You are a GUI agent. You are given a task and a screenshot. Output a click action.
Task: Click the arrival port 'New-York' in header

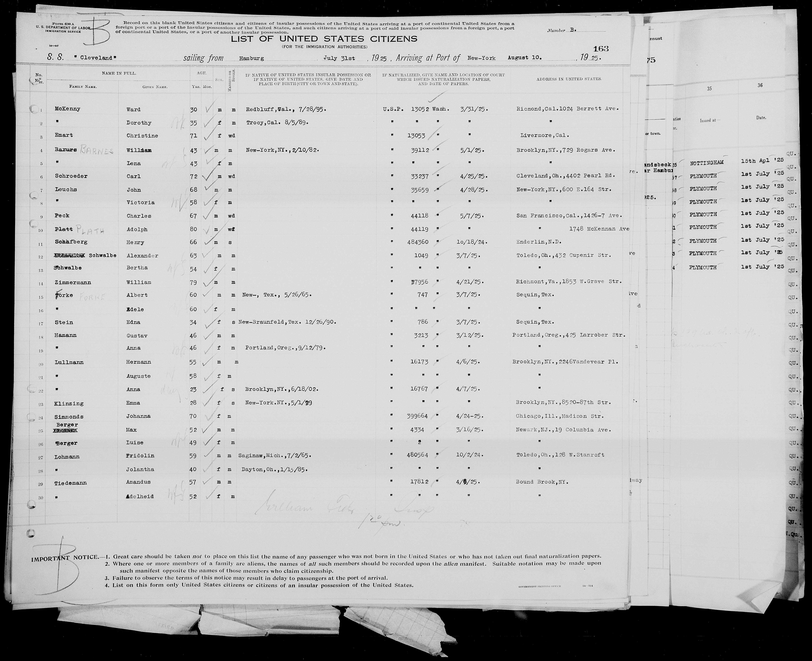pos(481,58)
